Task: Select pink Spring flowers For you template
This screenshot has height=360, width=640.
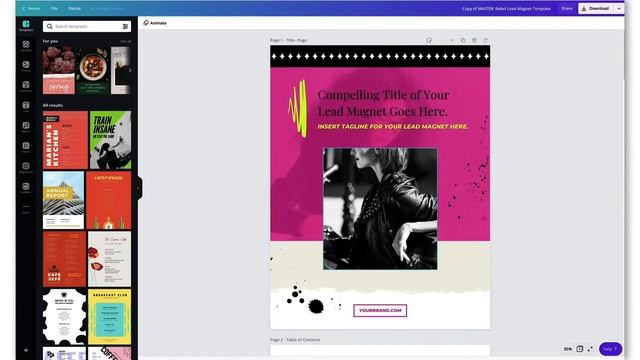Action: [x=59, y=70]
